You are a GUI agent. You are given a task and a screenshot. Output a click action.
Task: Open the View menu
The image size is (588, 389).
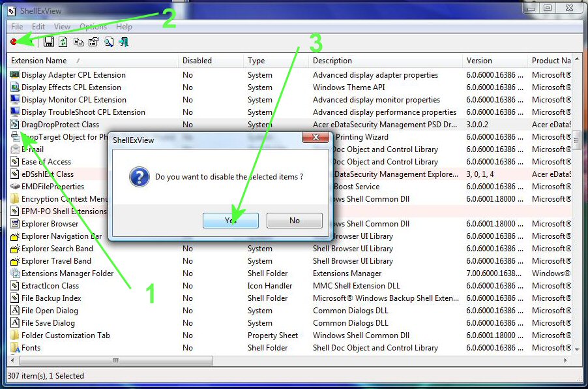click(62, 27)
